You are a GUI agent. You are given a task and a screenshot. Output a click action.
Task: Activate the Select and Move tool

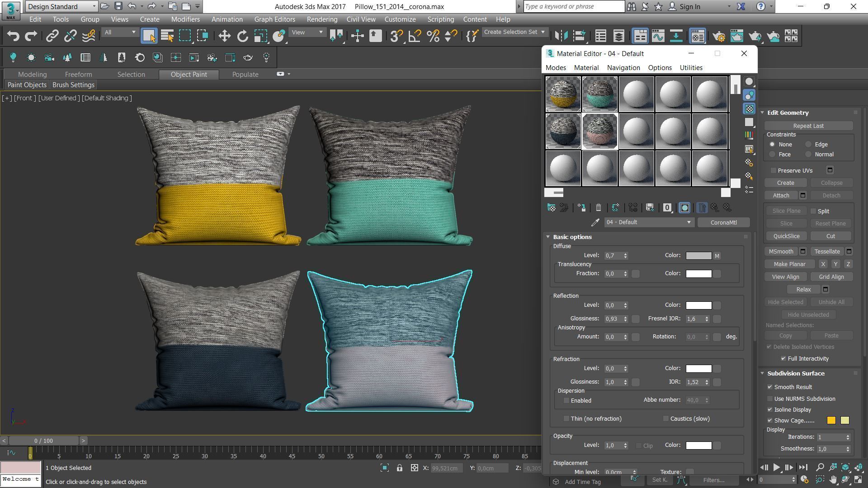pos(224,36)
